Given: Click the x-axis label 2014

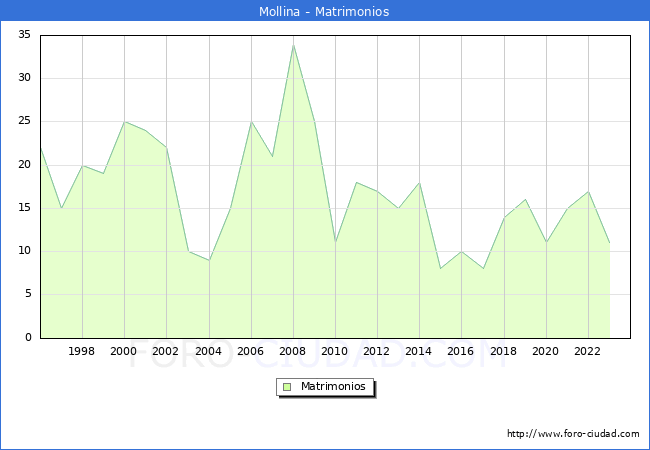Looking at the screenshot, I should tap(418, 351).
